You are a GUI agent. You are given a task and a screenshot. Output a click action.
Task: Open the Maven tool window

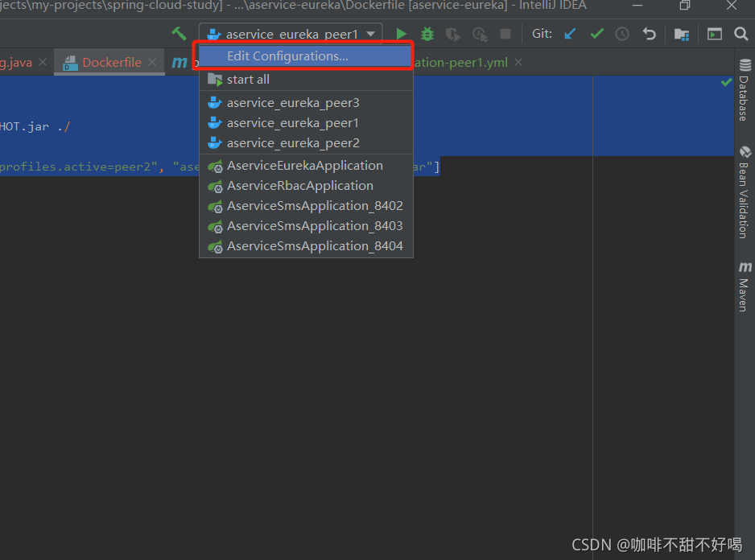point(745,286)
